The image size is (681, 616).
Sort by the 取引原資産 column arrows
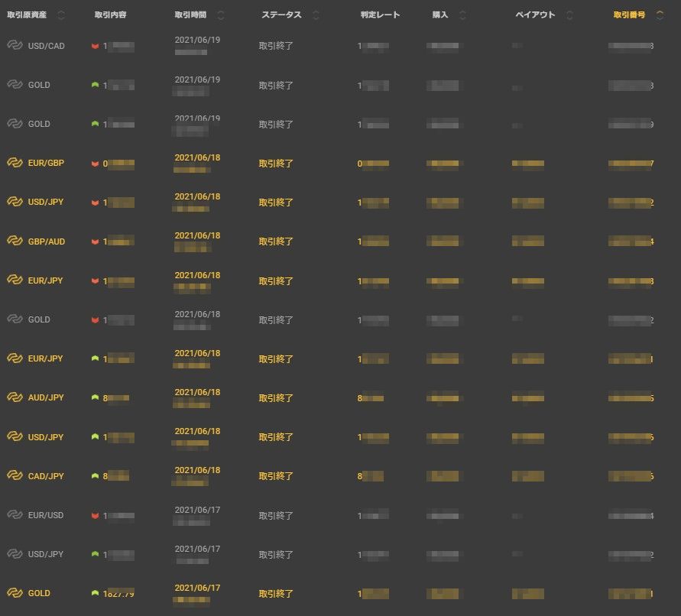61,15
